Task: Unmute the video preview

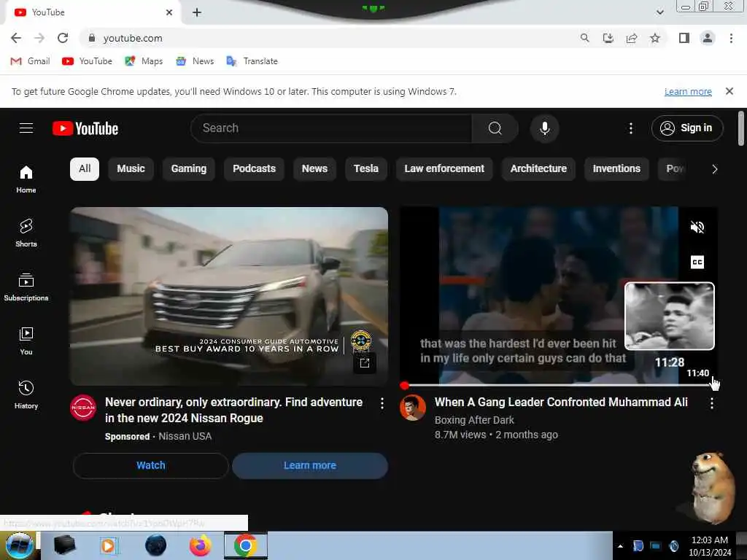Action: 697,227
